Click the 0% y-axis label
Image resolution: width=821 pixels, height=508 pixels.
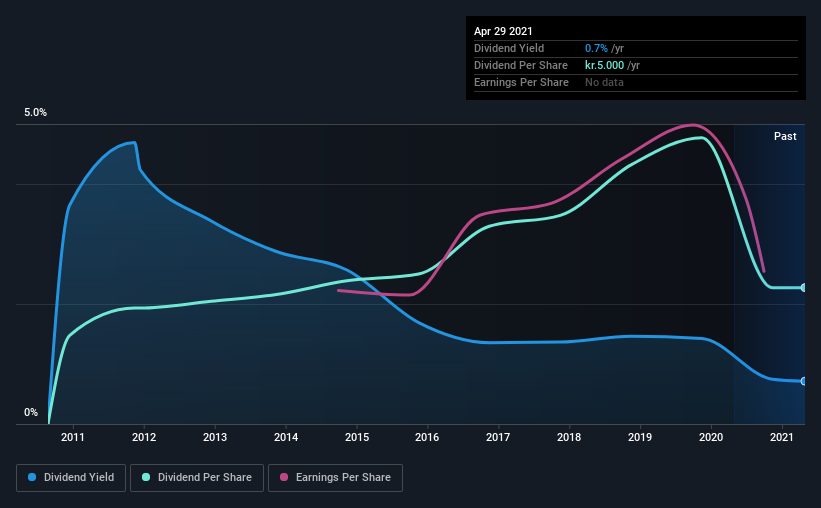coord(31,413)
